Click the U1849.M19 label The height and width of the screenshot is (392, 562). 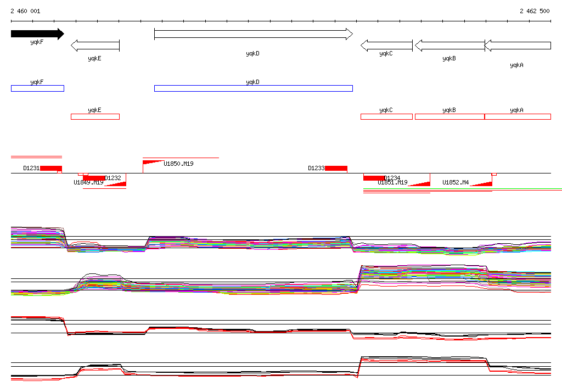(x=88, y=183)
